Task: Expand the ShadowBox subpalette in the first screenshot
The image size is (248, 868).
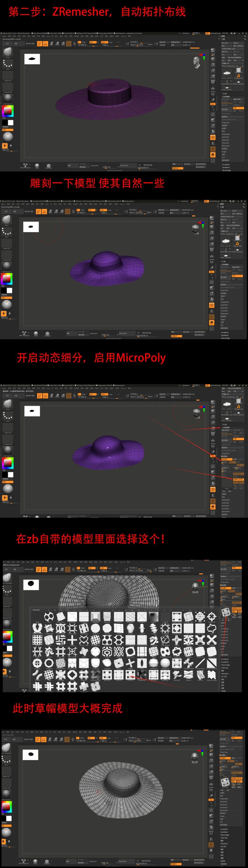Action: [x=226, y=134]
